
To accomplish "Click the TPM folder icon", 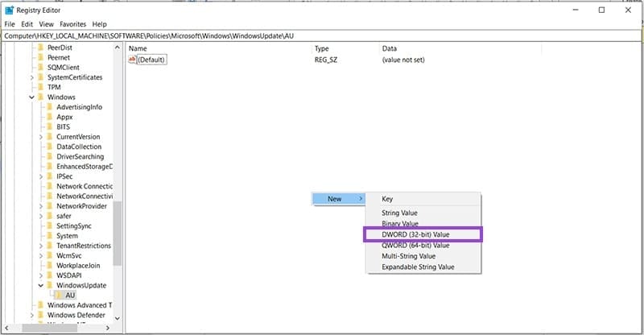I will click(41, 88).
